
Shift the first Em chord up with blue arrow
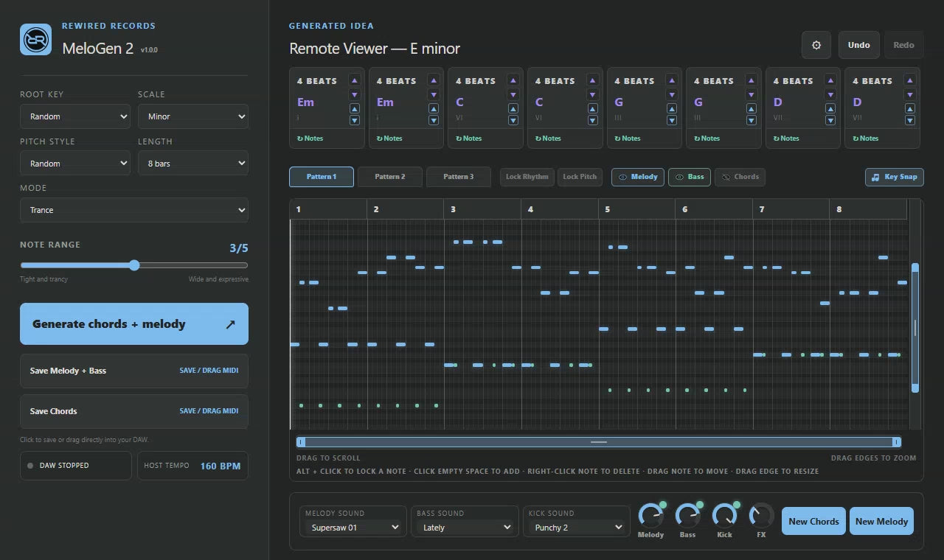pyautogui.click(x=355, y=108)
